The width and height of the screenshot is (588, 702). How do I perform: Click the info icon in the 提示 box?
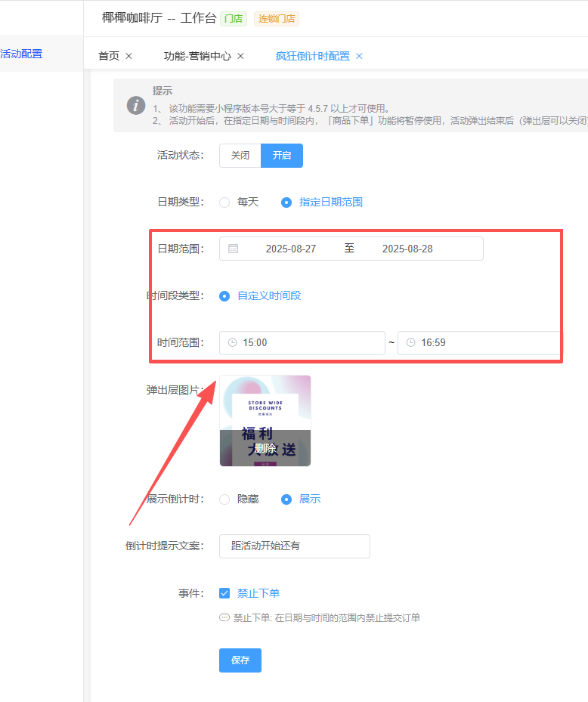(x=136, y=106)
